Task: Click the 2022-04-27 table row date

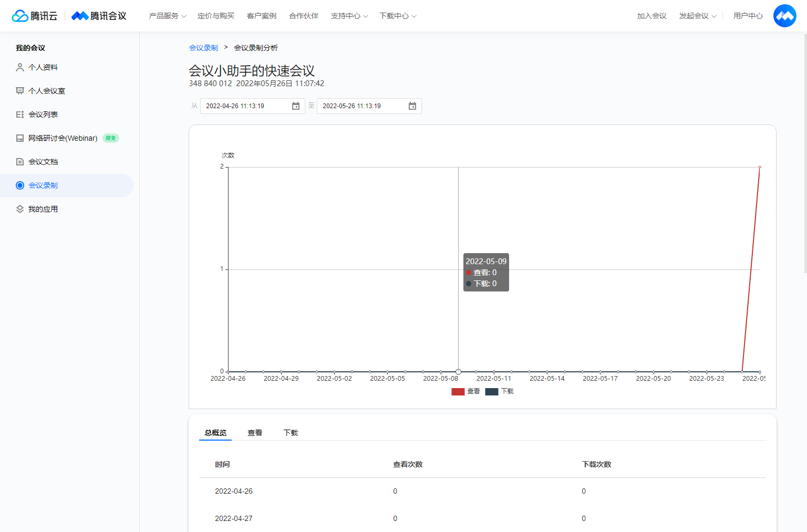Action: [x=234, y=518]
